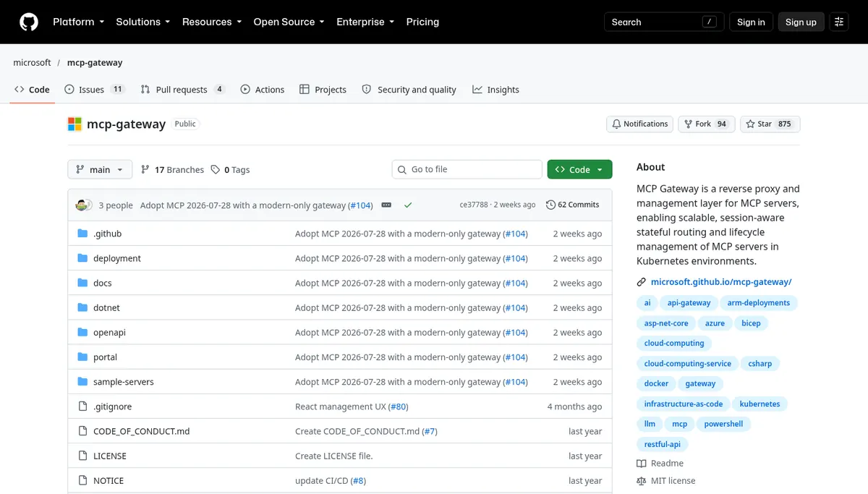Expand the Solutions menu
This screenshot has height=494, width=868.
pos(143,22)
